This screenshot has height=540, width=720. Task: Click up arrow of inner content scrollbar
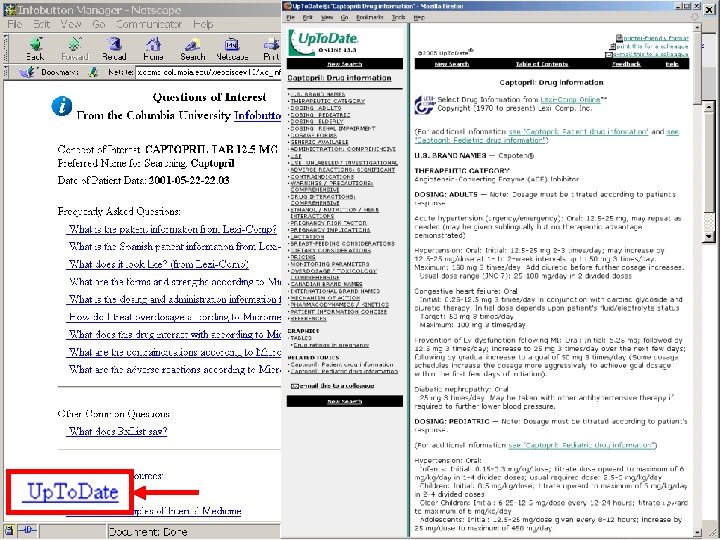pos(708,107)
